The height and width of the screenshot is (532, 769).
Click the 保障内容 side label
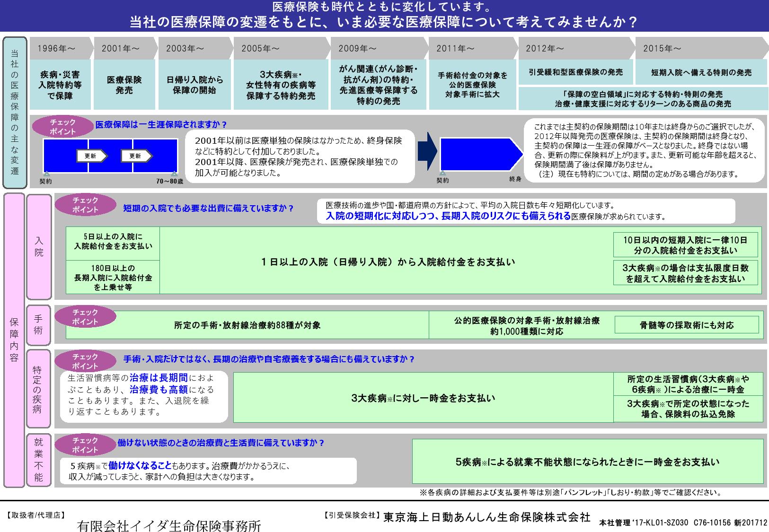click(x=14, y=340)
